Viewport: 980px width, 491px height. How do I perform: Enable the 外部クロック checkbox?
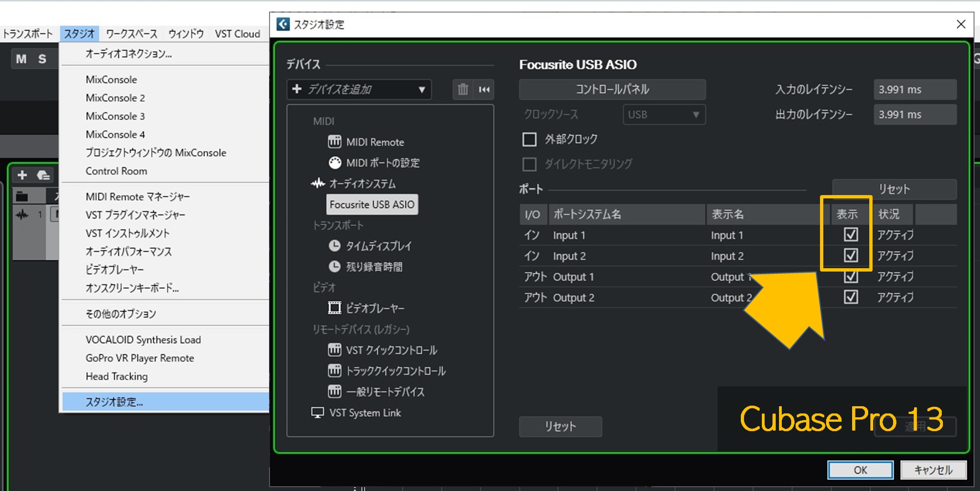click(530, 139)
